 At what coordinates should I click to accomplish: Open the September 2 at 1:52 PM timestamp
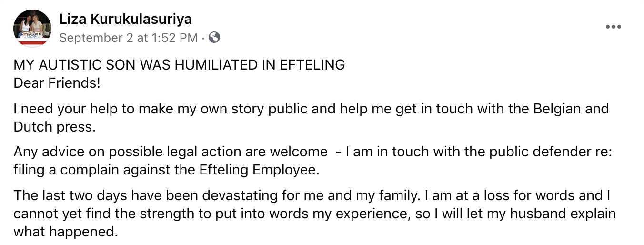pos(128,38)
